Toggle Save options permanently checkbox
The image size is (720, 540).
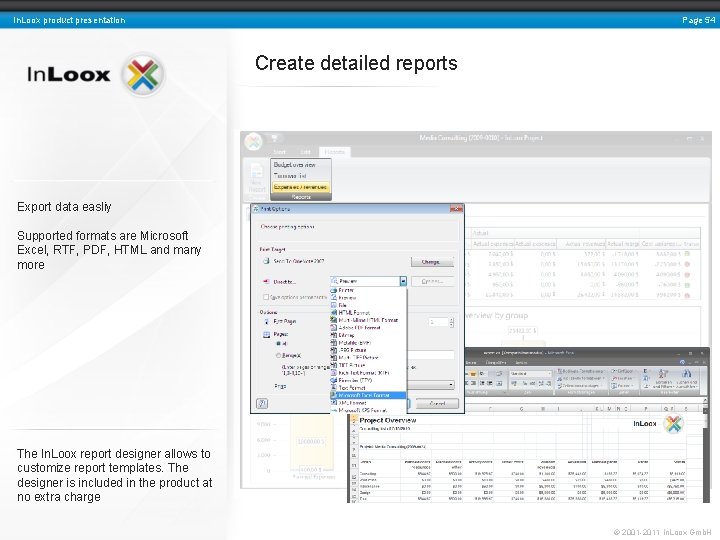click(265, 297)
